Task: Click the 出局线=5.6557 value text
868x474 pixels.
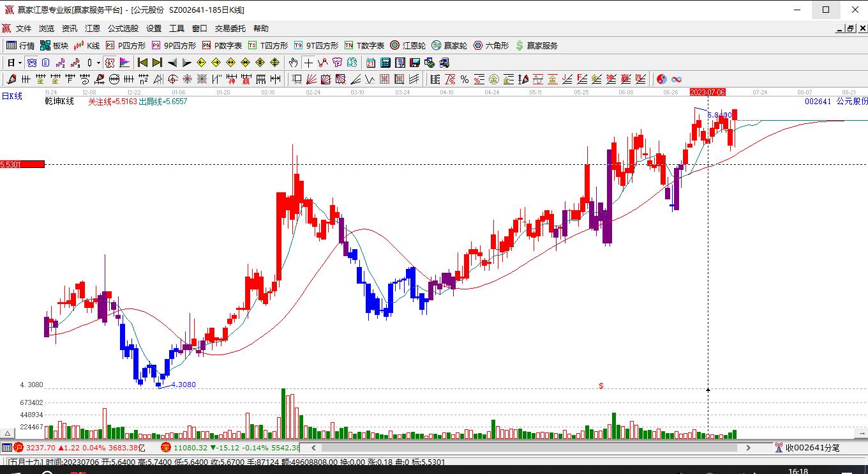Action: (x=163, y=101)
